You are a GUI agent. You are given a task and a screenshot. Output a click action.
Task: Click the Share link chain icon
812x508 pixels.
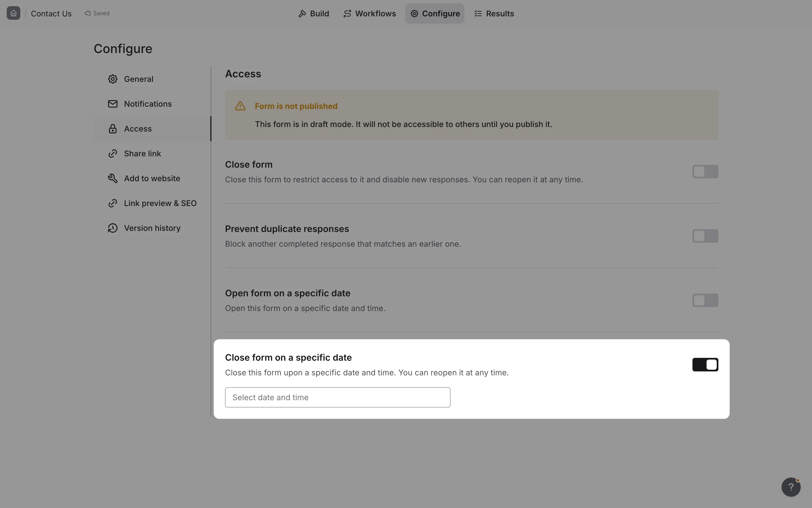pyautogui.click(x=113, y=154)
